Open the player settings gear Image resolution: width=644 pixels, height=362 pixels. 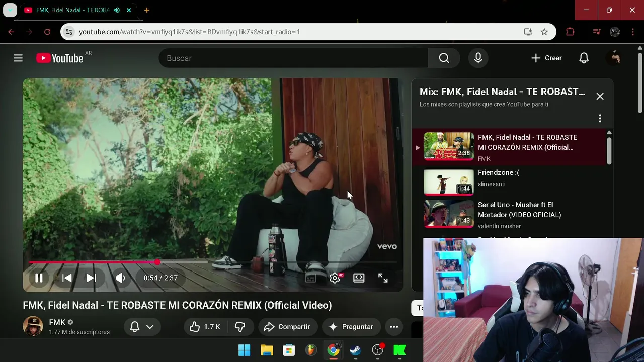pos(335,278)
